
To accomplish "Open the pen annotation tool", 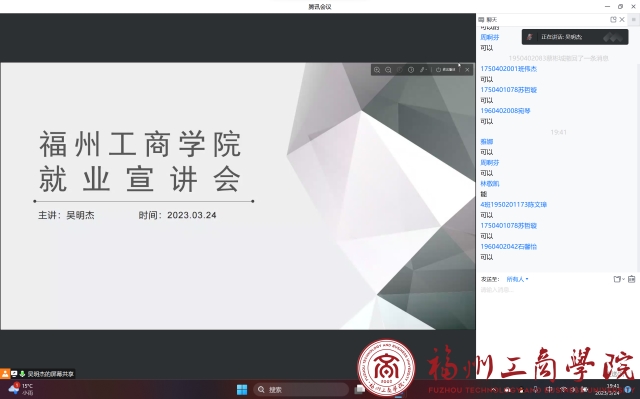I will pyautogui.click(x=422, y=70).
